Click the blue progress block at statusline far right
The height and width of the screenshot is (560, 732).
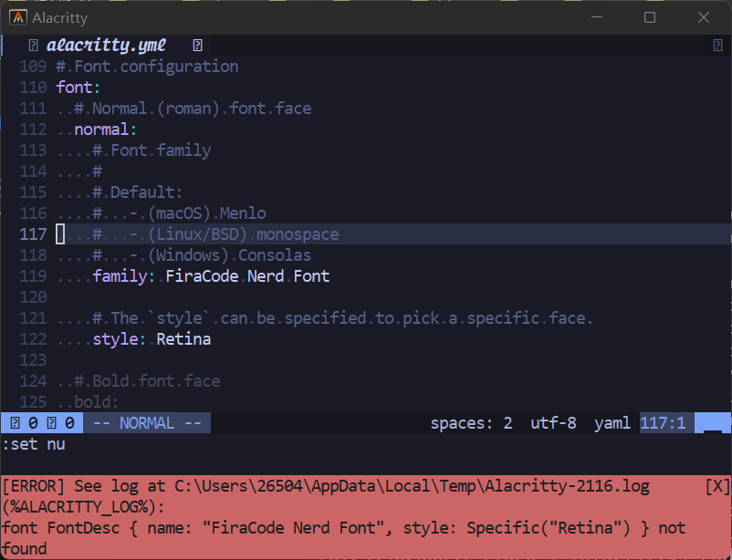714,422
